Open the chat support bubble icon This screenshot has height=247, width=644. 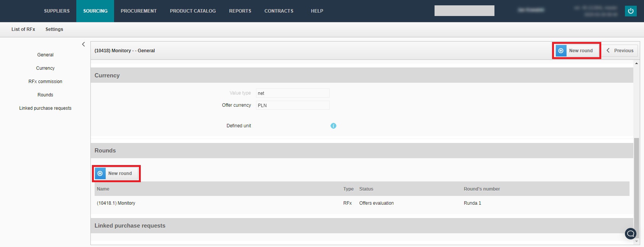630,233
